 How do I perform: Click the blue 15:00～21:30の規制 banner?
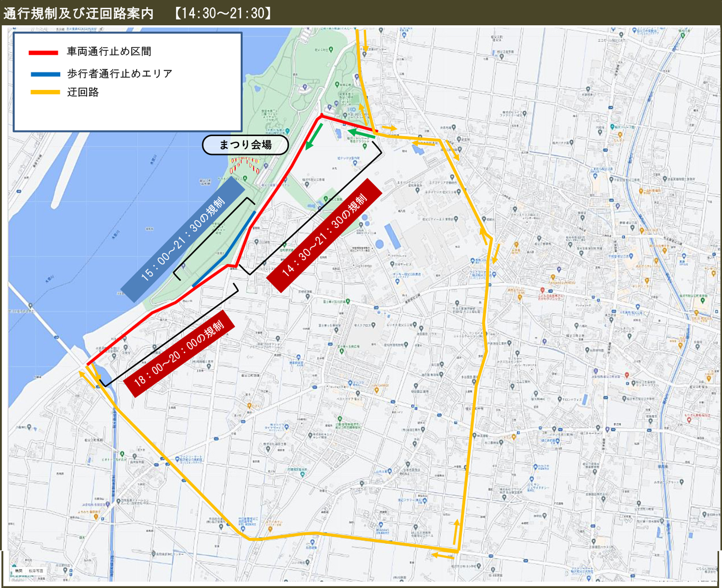coord(183,240)
